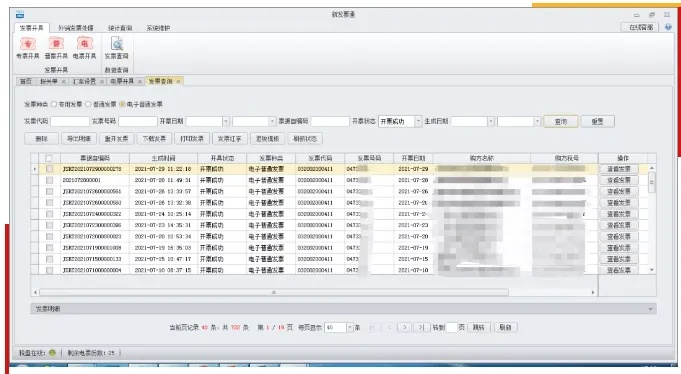Open 发票查询 invoice query icon
This screenshot has width=681, height=374.
click(116, 48)
